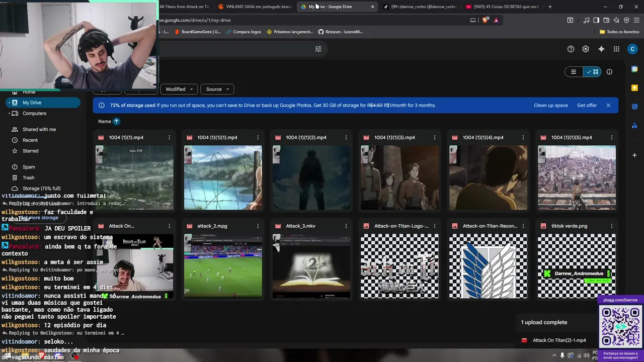
Task: Open Shared with me section
Action: click(x=39, y=129)
